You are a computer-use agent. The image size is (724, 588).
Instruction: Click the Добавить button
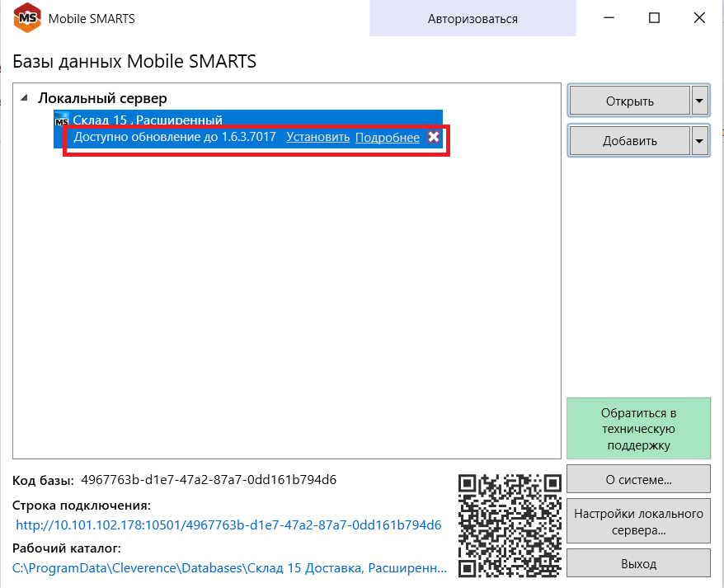[629, 140]
